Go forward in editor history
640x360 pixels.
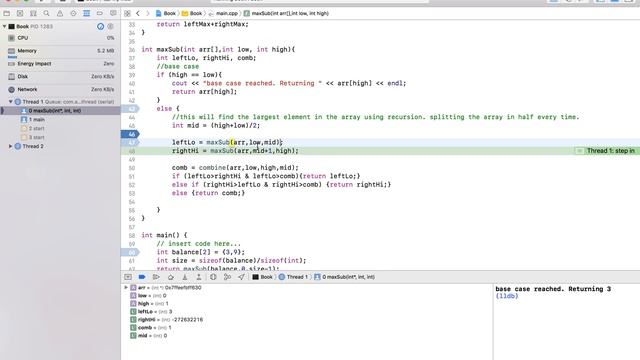147,13
